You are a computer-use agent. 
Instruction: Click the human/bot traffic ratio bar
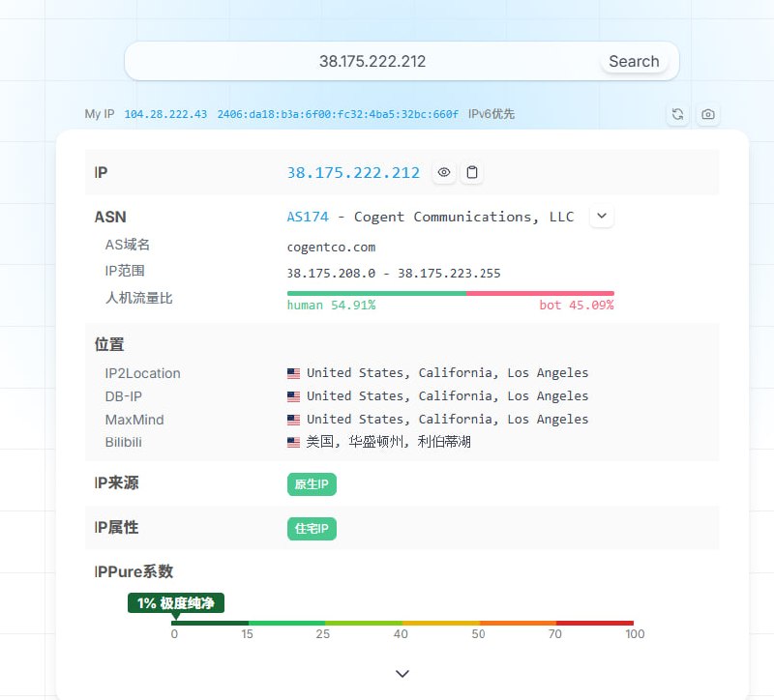click(x=451, y=294)
